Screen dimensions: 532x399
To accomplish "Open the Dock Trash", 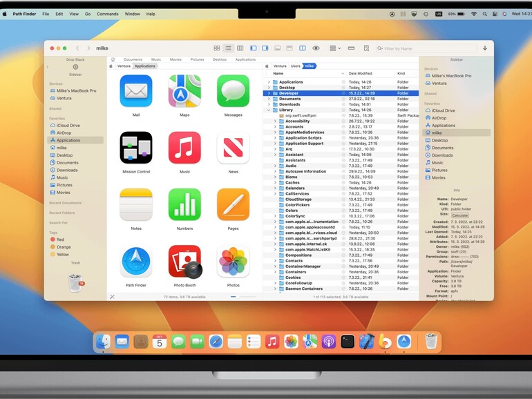I will [x=431, y=342].
